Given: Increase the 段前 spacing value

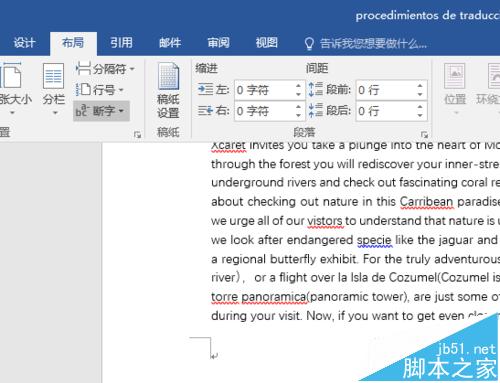Looking at the screenshot, I should click(x=420, y=86).
